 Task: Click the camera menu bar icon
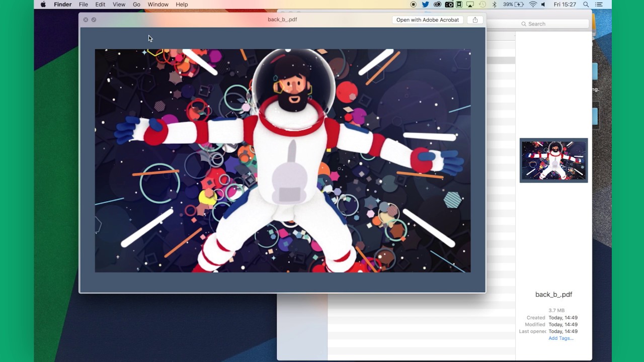pos(449,5)
